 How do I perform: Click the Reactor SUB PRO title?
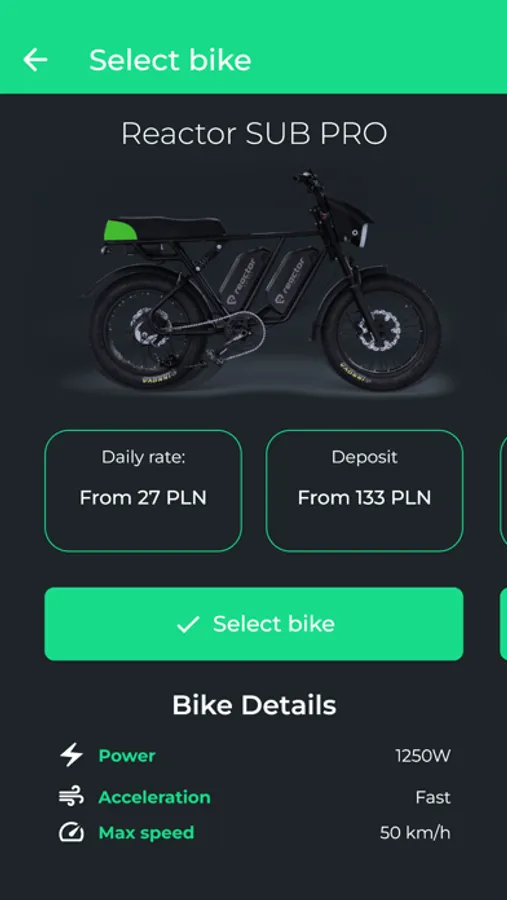coord(254,134)
